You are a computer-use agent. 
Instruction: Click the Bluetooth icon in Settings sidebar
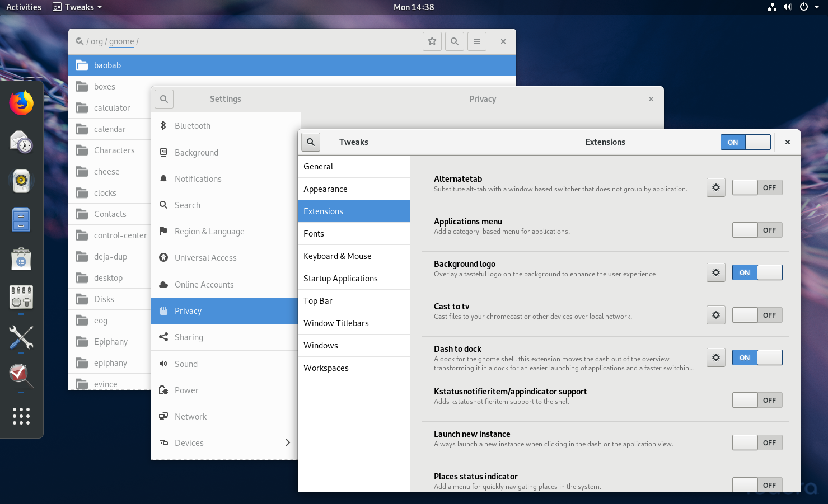163,126
